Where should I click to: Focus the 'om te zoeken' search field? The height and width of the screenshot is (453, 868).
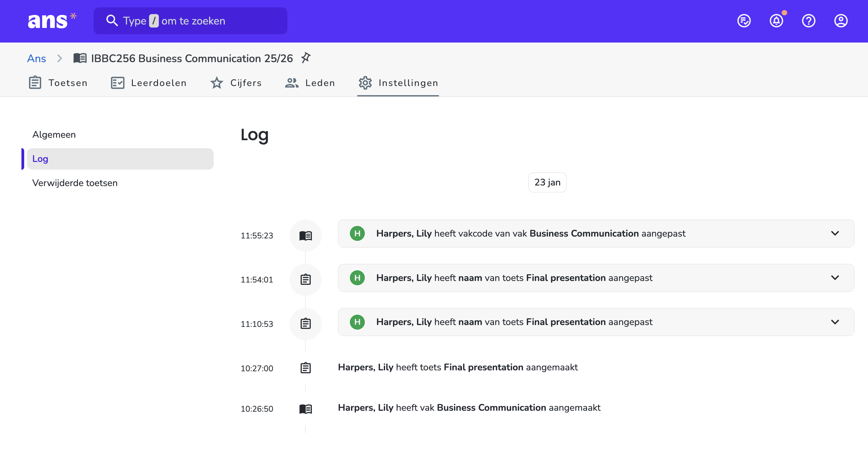coord(190,21)
